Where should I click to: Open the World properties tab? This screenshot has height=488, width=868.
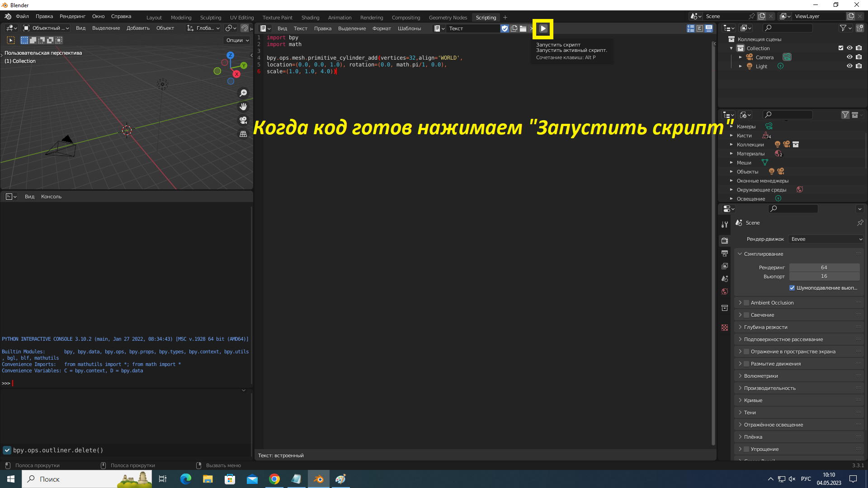725,291
